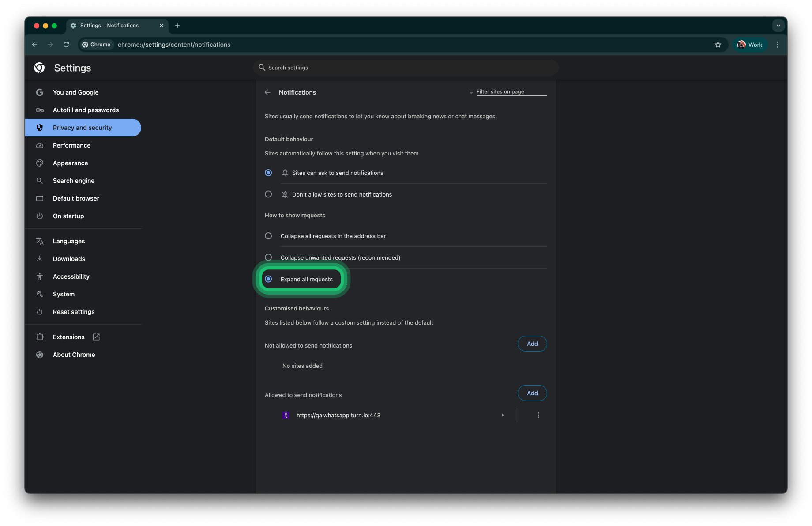This screenshot has height=526, width=812.
Task: Click the Extensions external link icon
Action: 96,337
